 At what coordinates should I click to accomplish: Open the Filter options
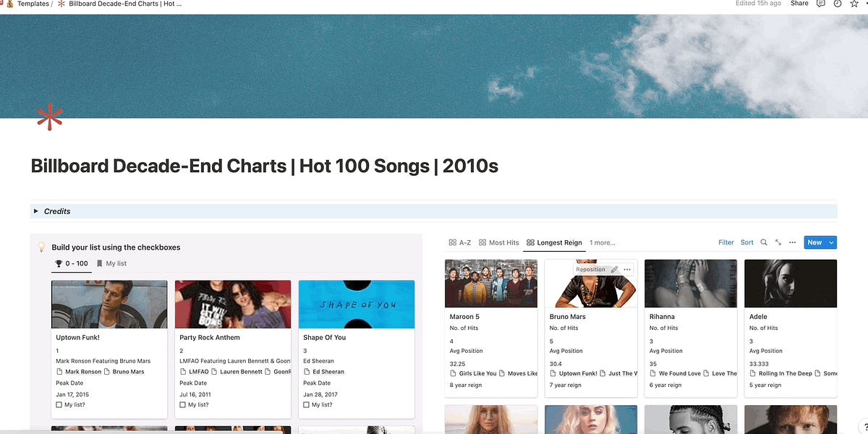pyautogui.click(x=726, y=242)
